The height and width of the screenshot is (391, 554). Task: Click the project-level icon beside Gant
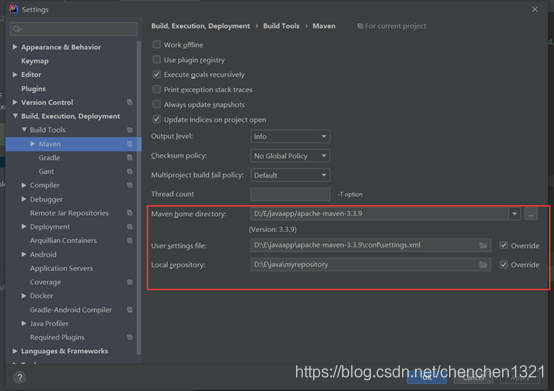[x=130, y=171]
